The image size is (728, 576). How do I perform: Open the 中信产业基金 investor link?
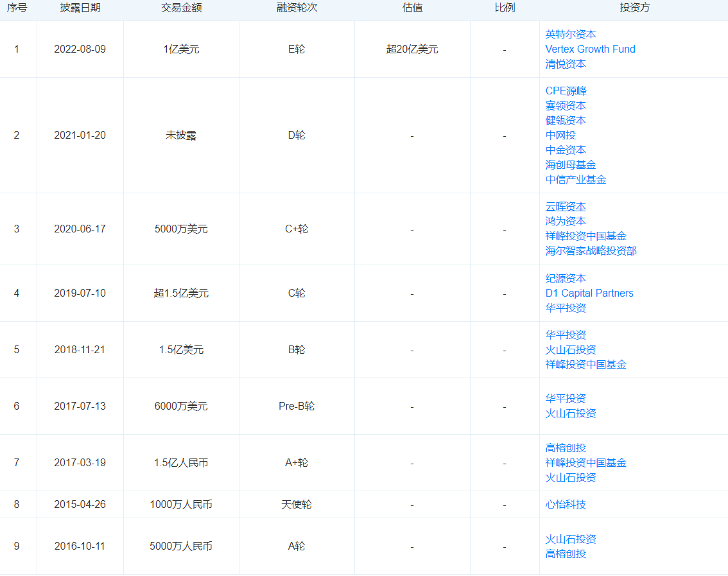[576, 180]
